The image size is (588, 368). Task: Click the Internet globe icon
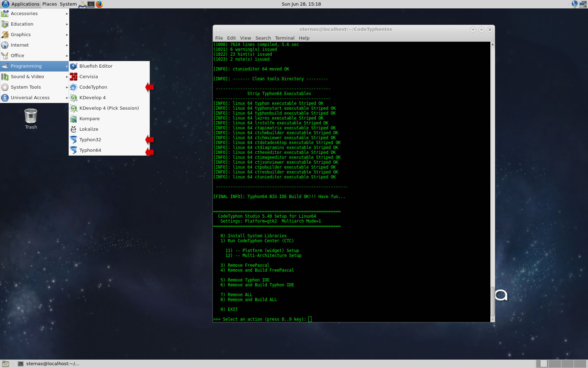(5, 45)
